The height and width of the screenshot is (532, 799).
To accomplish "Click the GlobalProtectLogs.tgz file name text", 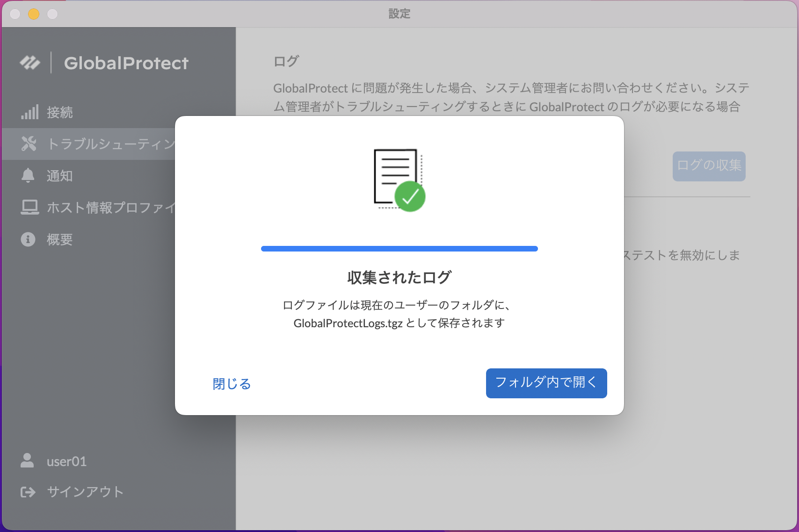I will point(348,323).
